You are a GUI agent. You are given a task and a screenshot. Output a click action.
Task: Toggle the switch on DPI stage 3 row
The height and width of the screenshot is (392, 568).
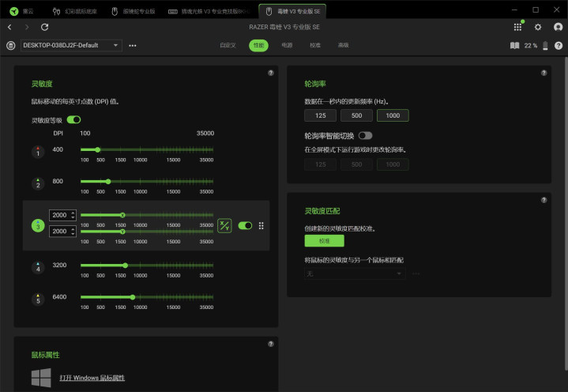(245, 226)
